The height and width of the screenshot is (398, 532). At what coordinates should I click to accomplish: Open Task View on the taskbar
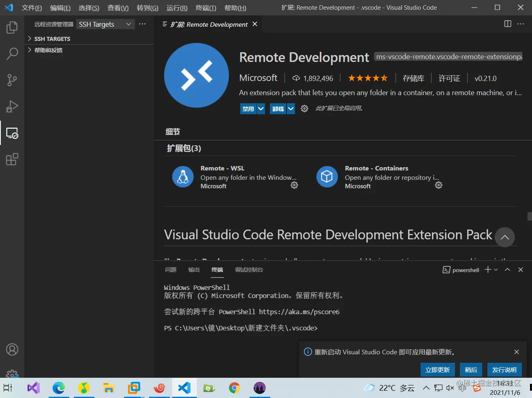click(x=8, y=388)
